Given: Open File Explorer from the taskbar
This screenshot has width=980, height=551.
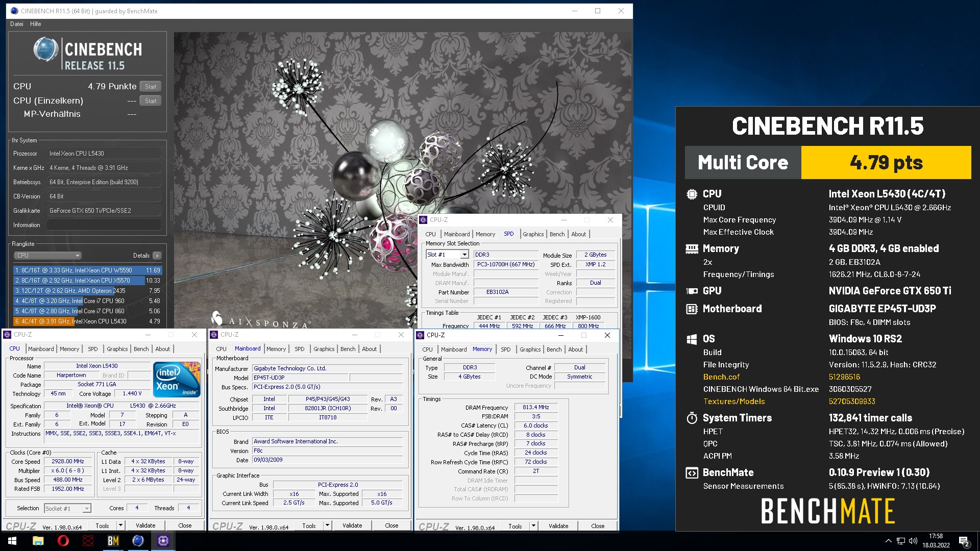Looking at the screenshot, I should [38, 541].
